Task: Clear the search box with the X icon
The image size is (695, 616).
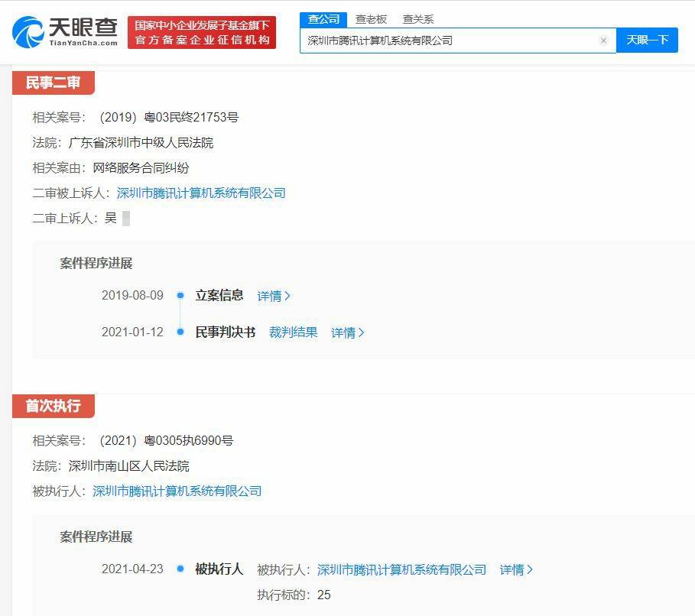Action: [603, 41]
